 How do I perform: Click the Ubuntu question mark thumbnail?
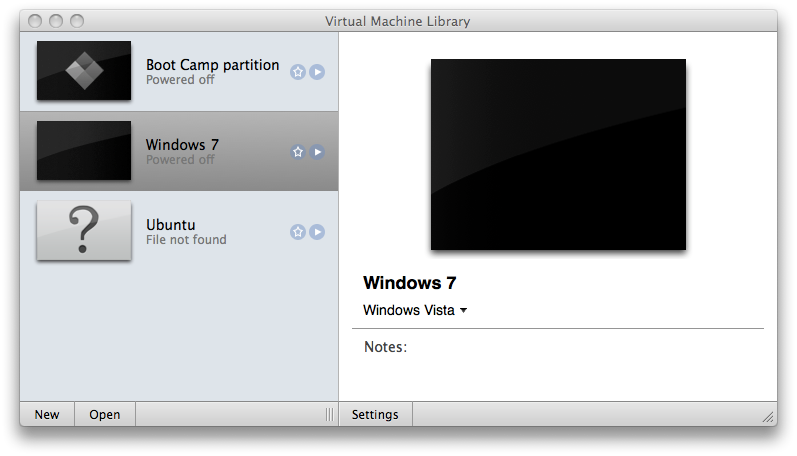coord(84,230)
